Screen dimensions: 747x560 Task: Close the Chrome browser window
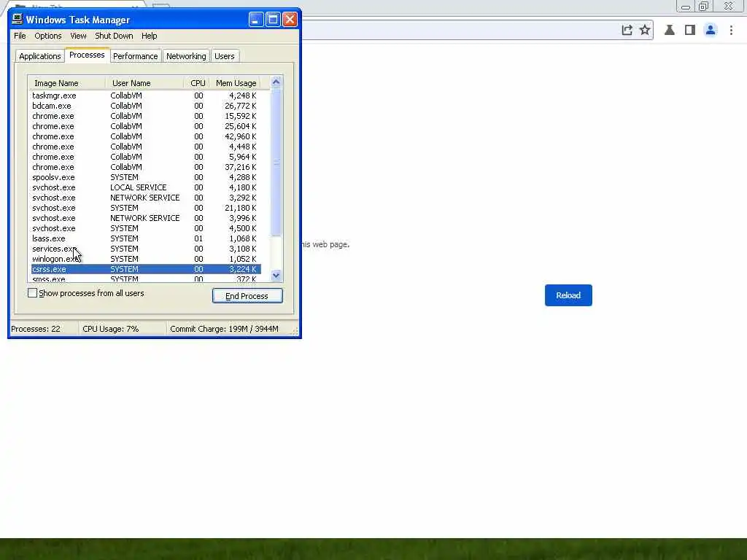(729, 6)
